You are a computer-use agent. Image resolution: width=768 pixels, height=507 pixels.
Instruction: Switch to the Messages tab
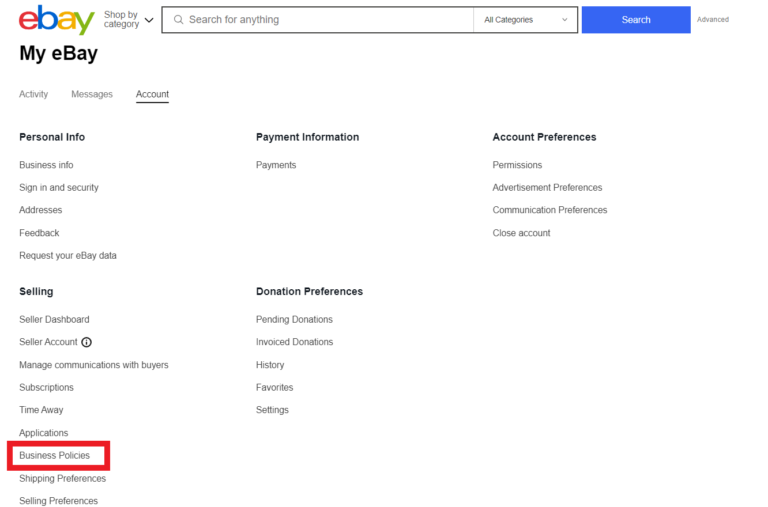pos(92,94)
